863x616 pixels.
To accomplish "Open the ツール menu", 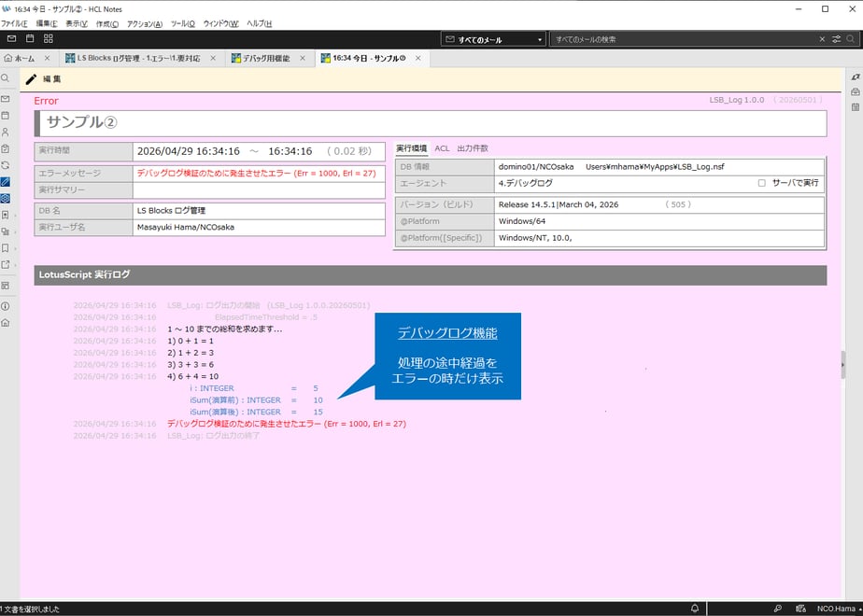I will [183, 23].
